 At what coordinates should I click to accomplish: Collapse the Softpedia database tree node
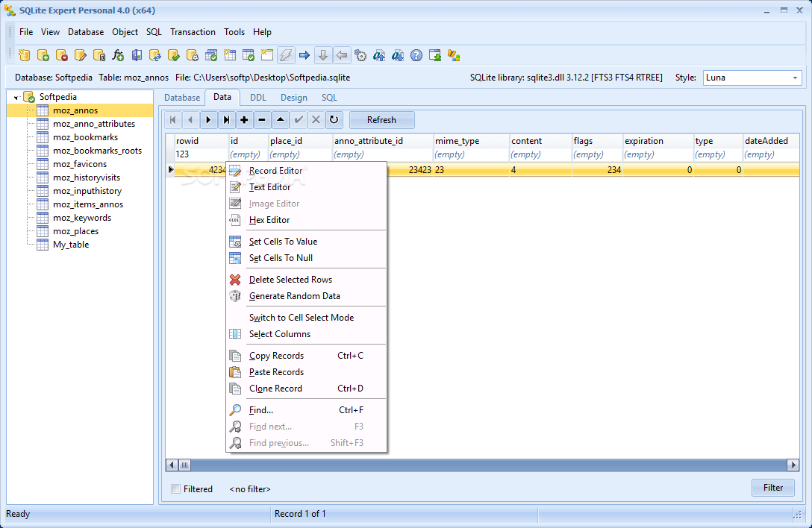pos(16,97)
